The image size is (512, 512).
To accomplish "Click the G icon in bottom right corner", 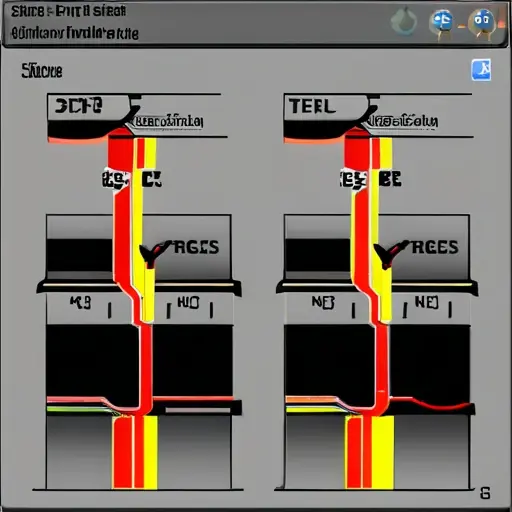I will 485,493.
